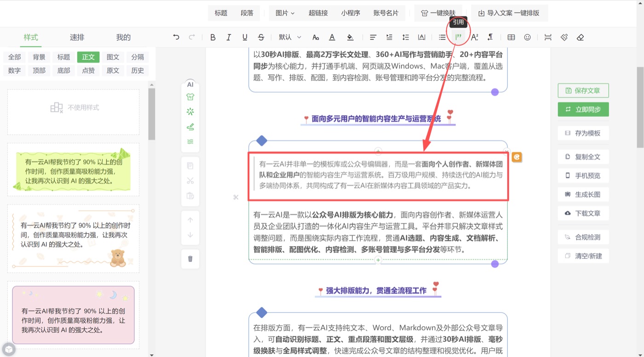Viewport: 644px width, 357px height.
Task: Select the 分隔 style category
Action: [138, 57]
